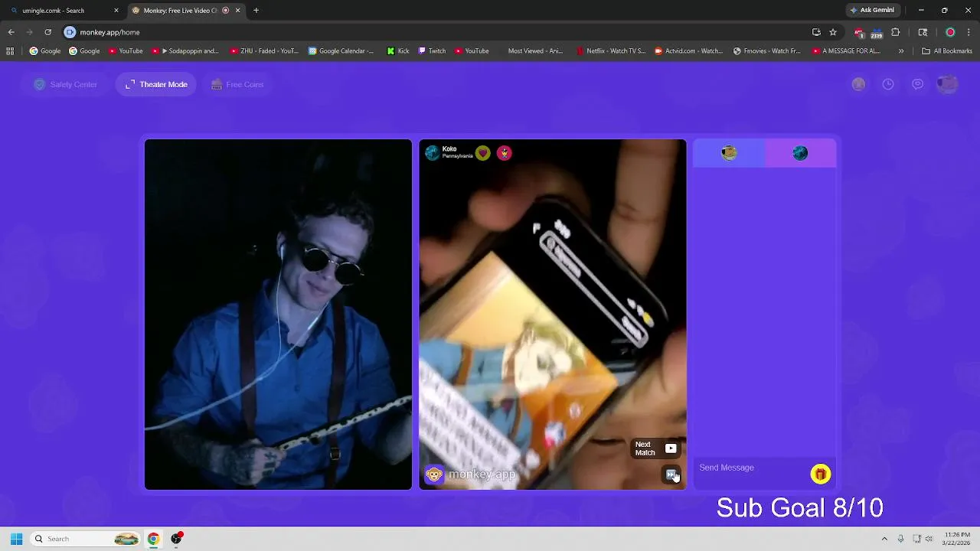Open the All Bookmarks folder
The height and width of the screenshot is (551, 980).
(947, 51)
